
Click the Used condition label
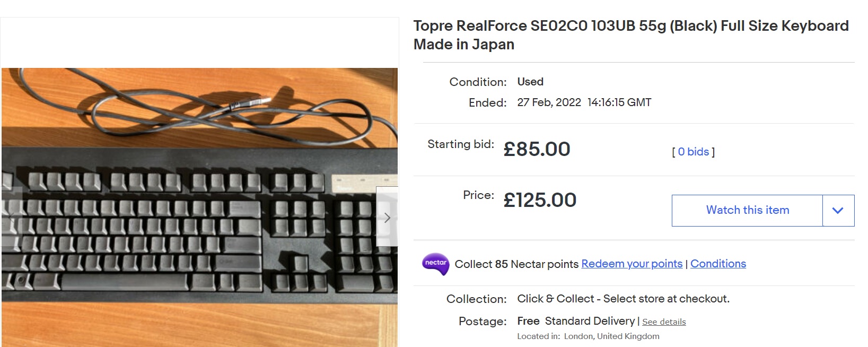[x=530, y=82]
